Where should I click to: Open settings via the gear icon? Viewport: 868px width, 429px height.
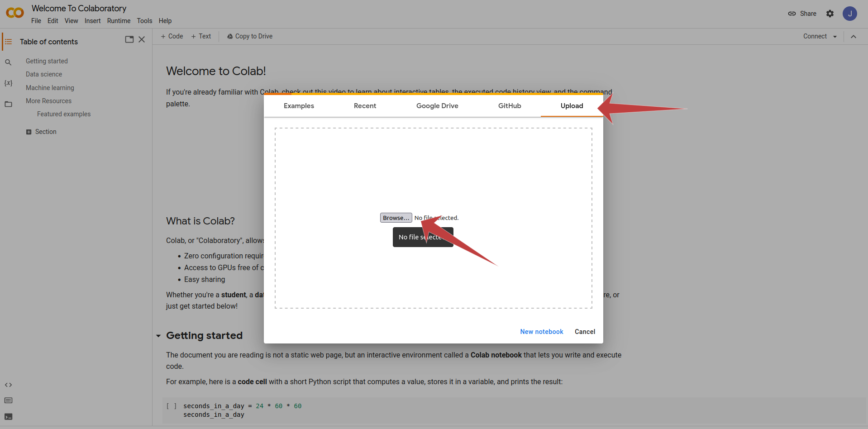tap(830, 14)
